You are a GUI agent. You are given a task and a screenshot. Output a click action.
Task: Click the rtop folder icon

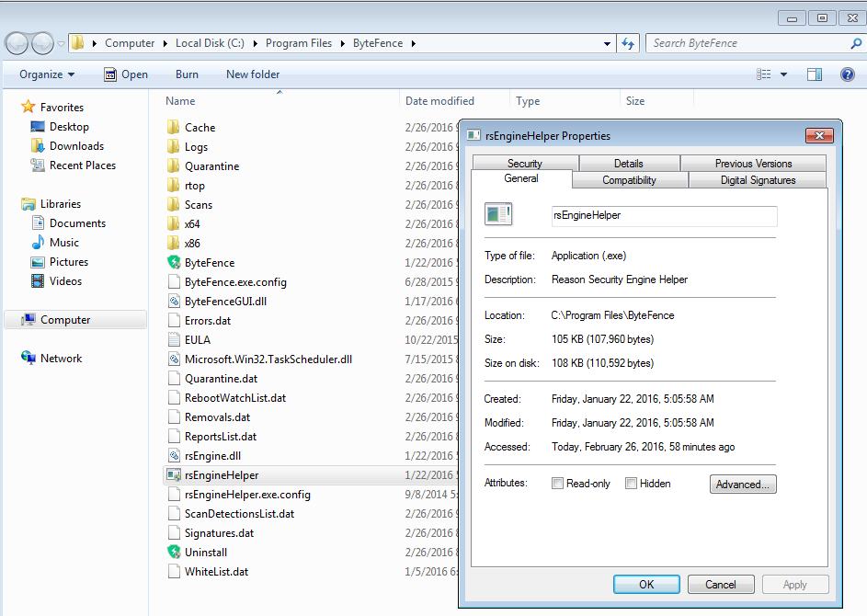click(x=174, y=185)
